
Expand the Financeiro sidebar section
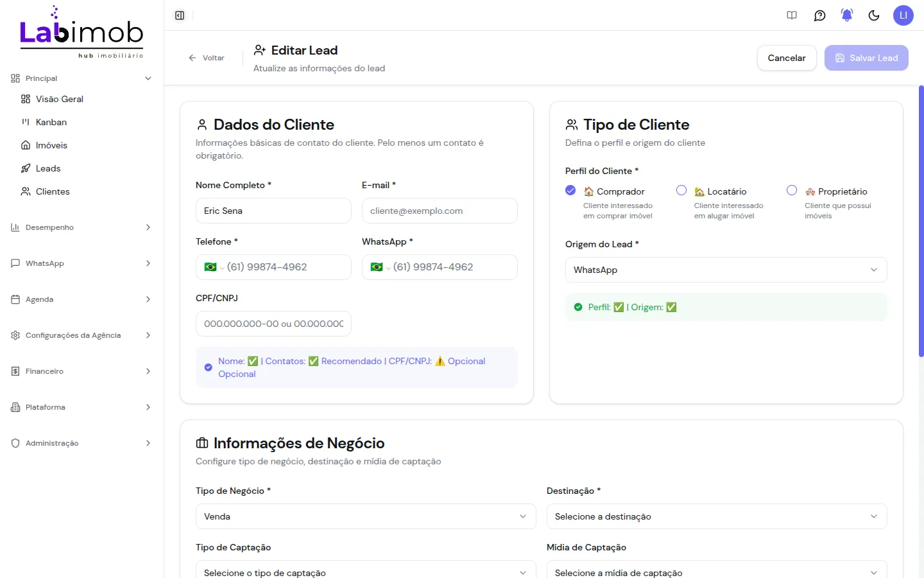(x=148, y=371)
